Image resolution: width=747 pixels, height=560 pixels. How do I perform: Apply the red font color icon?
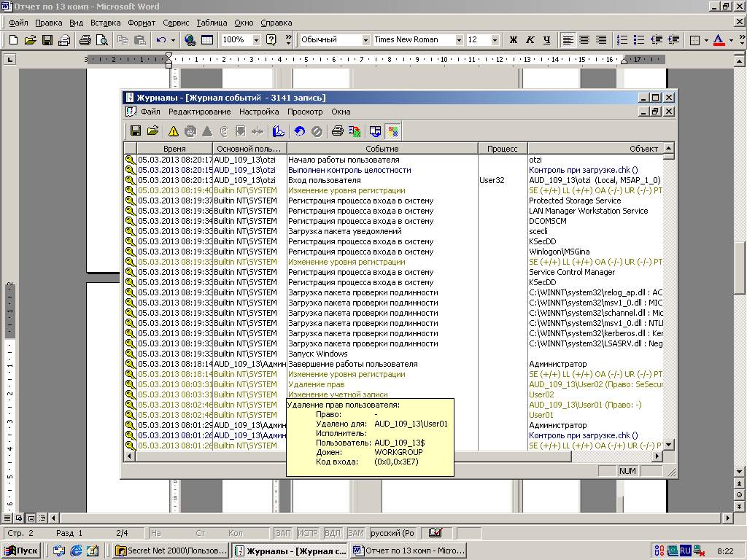pyautogui.click(x=719, y=40)
